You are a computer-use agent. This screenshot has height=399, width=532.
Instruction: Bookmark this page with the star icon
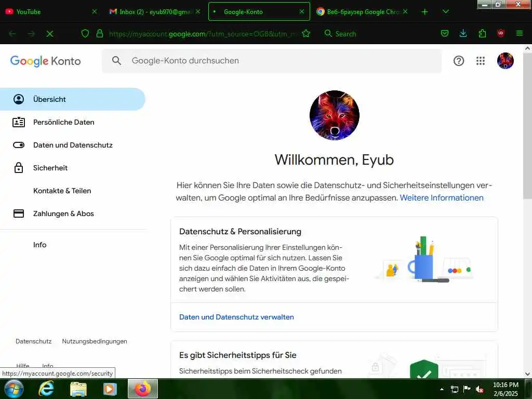306,33
